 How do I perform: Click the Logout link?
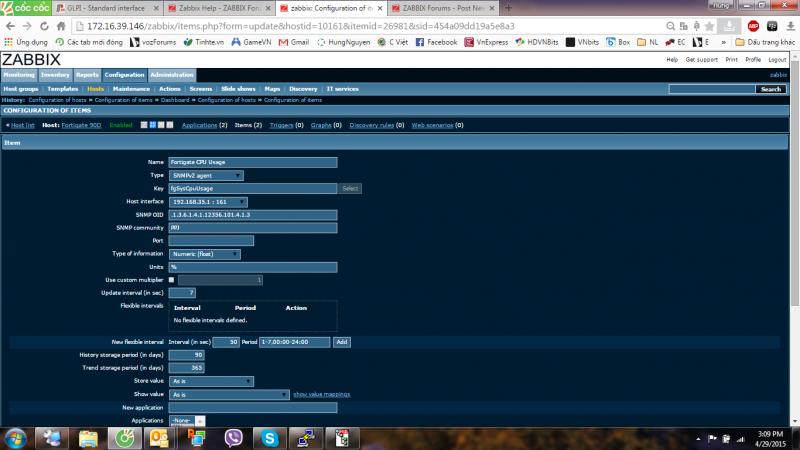(777, 60)
